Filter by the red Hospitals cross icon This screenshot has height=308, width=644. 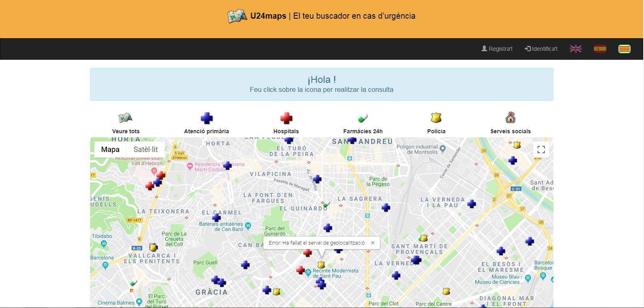click(286, 118)
